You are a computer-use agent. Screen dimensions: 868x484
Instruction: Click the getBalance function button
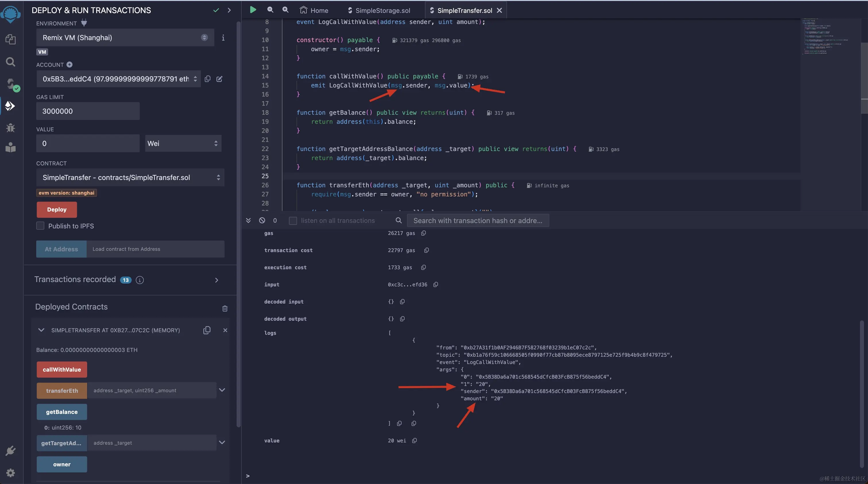click(62, 412)
